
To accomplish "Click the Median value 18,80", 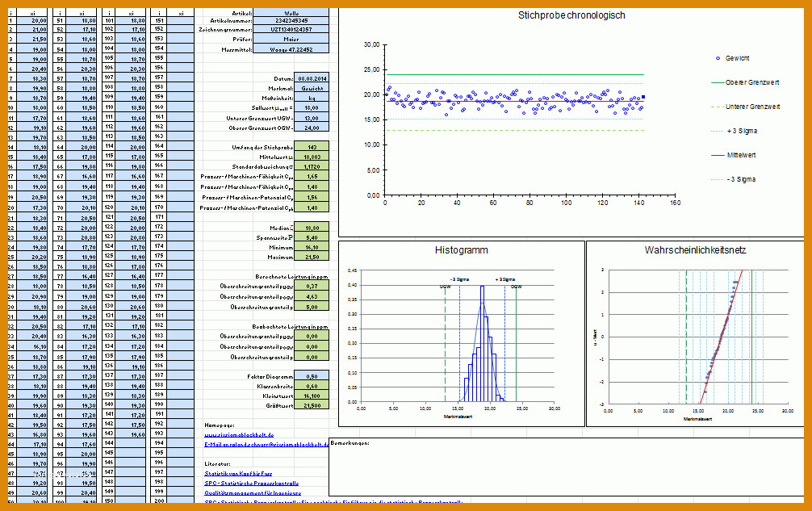I will (312, 228).
